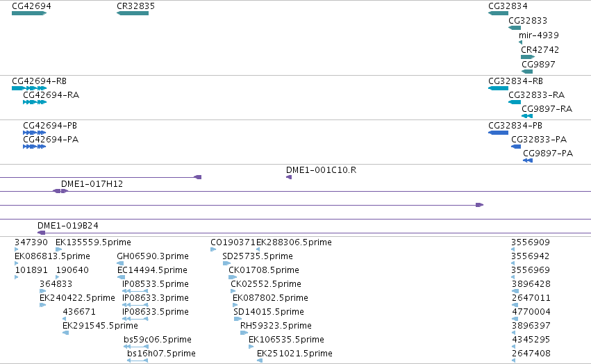Click the CG32833-PA protein label
This screenshot has height=364, width=591.
(539, 140)
